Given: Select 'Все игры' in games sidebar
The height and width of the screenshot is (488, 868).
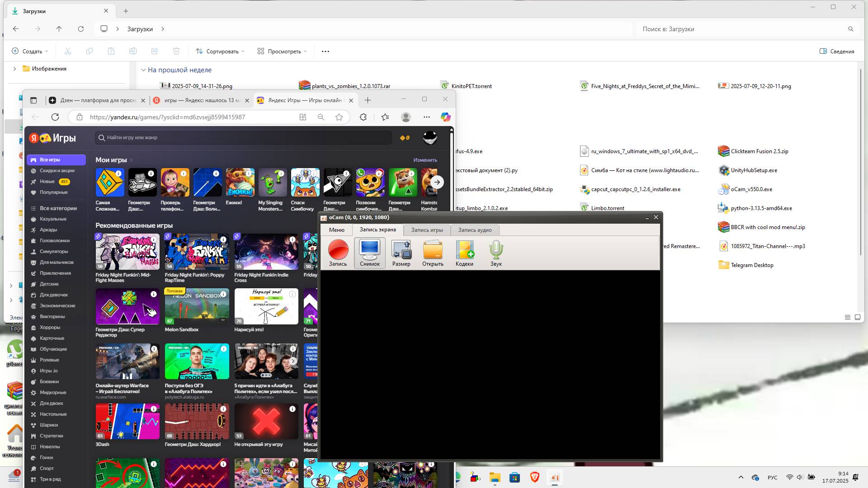Looking at the screenshot, I should (x=56, y=160).
